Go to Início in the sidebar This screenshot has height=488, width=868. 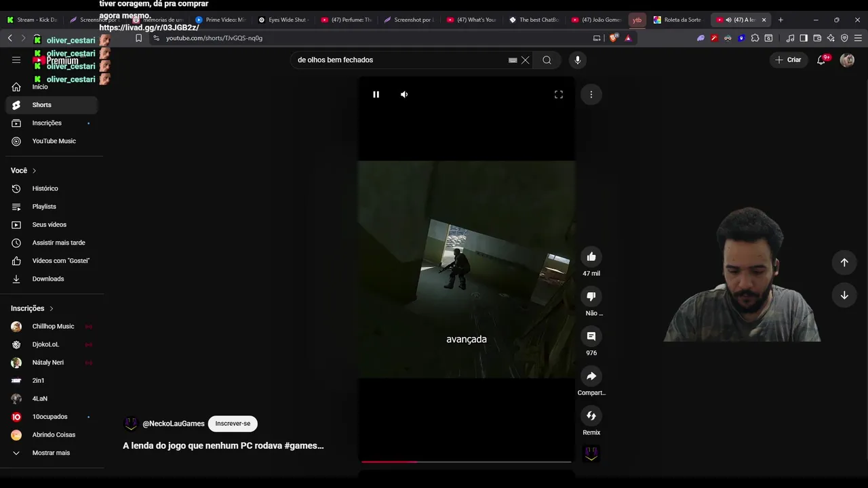tap(52, 87)
